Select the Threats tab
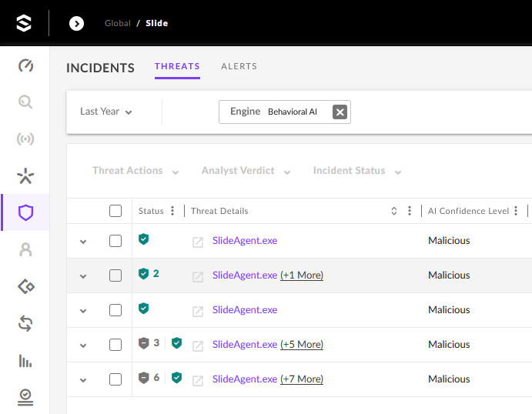 (x=177, y=67)
